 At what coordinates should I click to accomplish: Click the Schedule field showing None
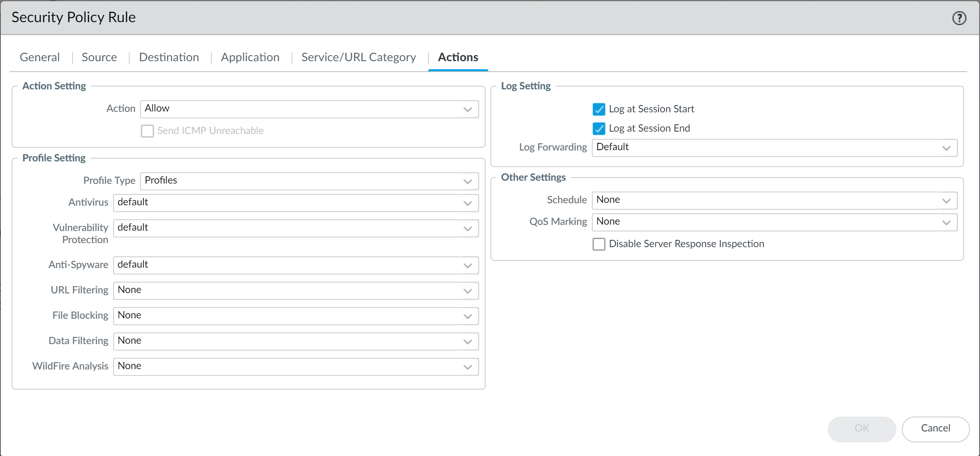click(765, 200)
